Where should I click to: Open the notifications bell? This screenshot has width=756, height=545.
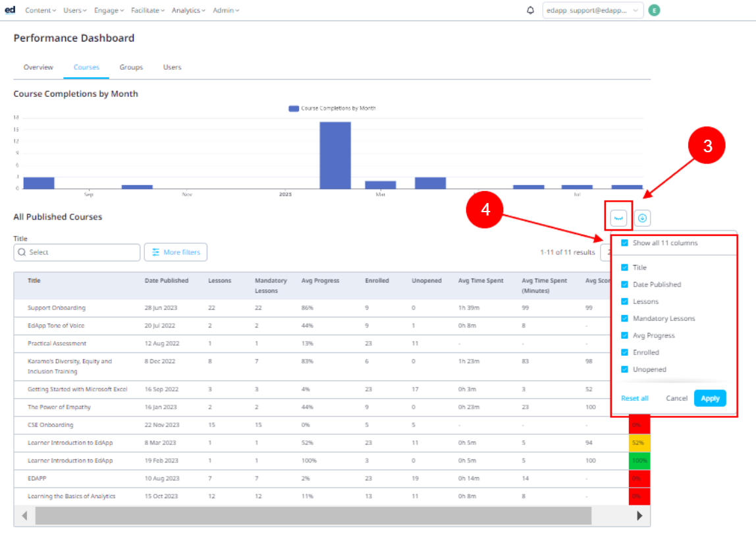pyautogui.click(x=531, y=11)
